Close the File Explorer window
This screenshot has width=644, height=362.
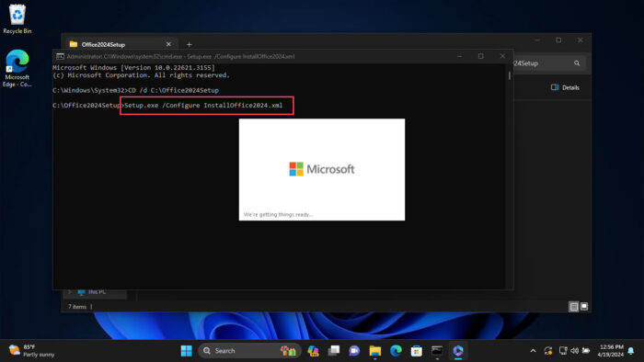click(x=580, y=40)
